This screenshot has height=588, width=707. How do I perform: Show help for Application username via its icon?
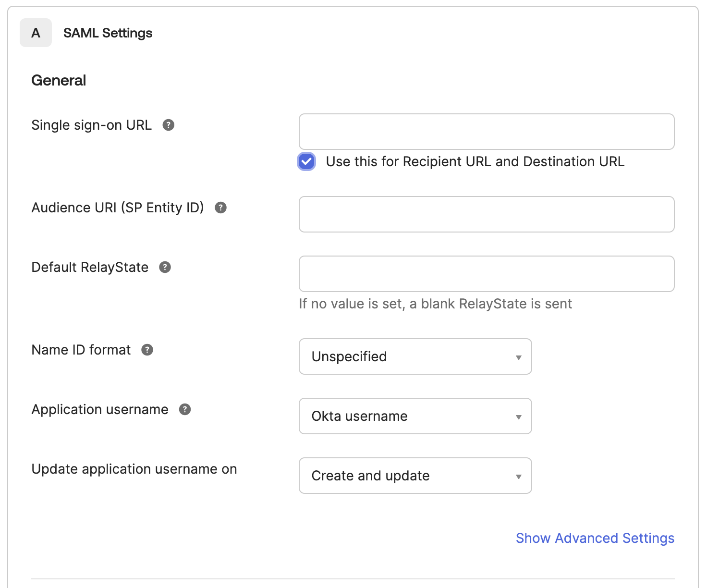click(x=185, y=409)
